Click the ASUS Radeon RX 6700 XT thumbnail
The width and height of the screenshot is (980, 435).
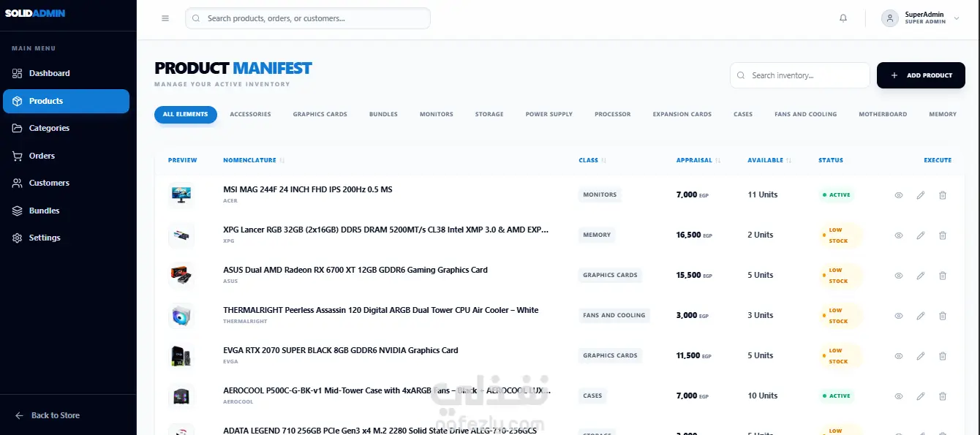tap(181, 276)
